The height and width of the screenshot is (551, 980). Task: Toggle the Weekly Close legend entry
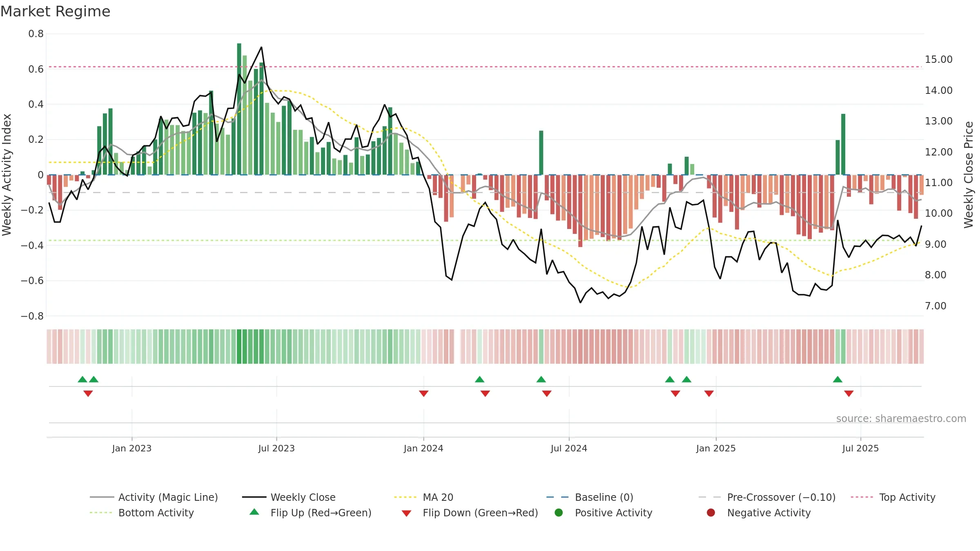[x=289, y=497]
